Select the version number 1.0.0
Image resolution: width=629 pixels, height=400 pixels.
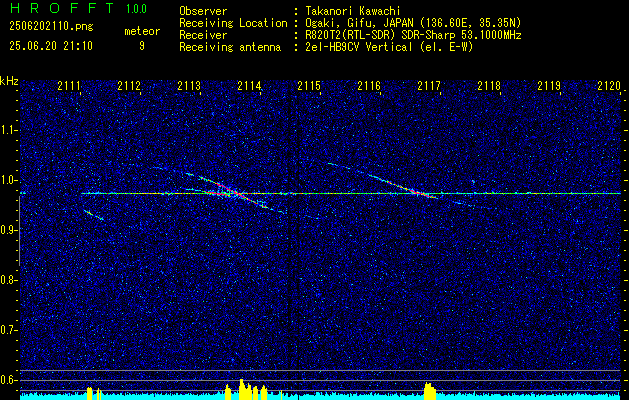(x=136, y=9)
